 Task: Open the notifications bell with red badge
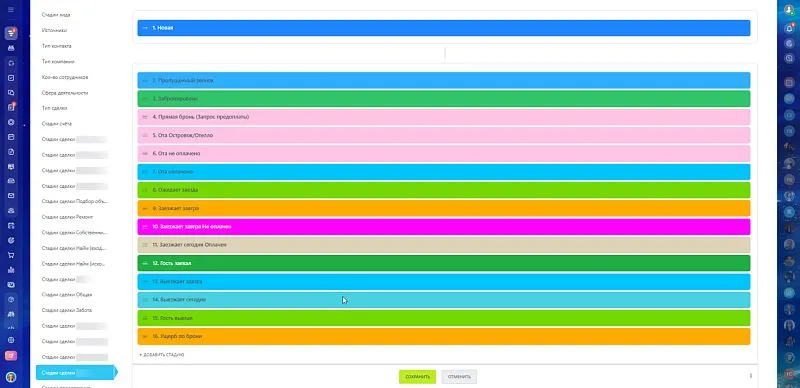[x=789, y=29]
